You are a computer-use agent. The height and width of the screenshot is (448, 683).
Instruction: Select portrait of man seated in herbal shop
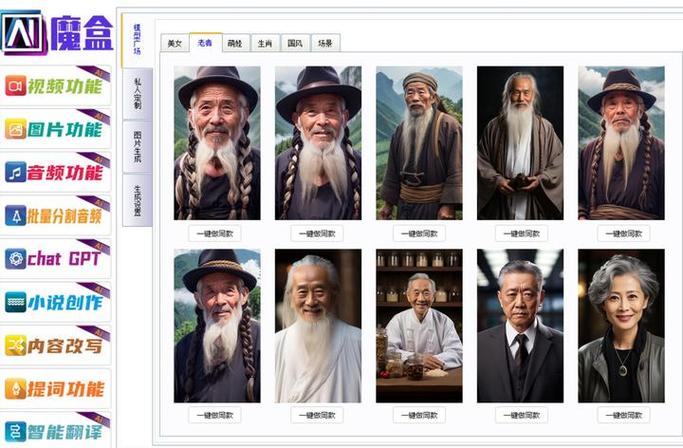419,326
